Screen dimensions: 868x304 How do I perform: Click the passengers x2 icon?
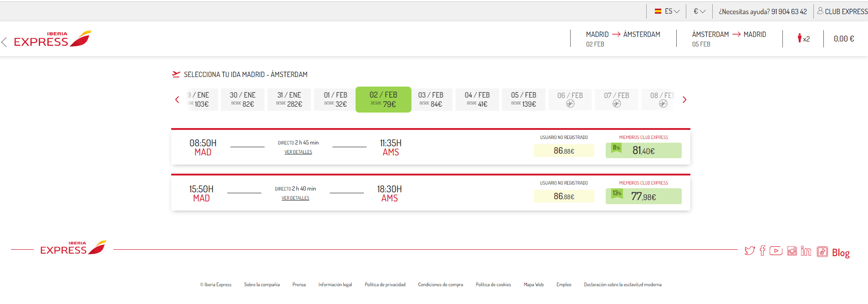pos(803,38)
